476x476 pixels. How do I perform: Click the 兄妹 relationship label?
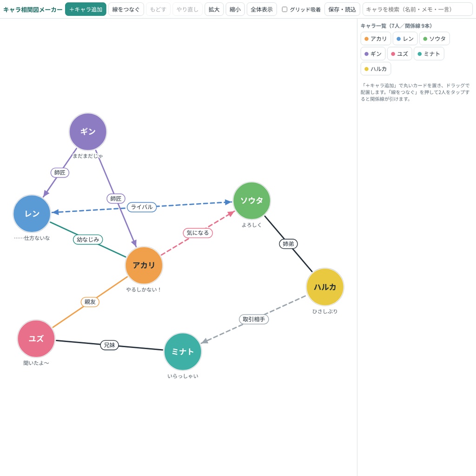[110, 345]
